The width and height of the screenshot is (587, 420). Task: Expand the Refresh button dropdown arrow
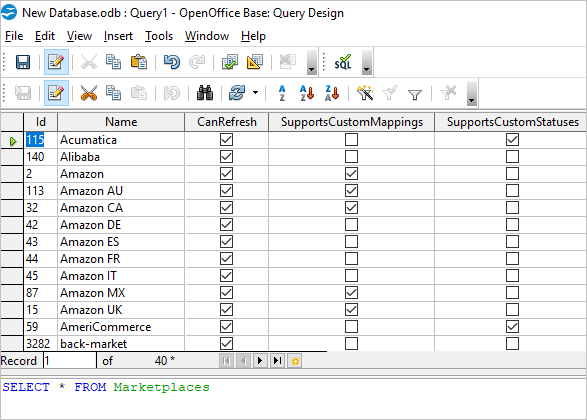click(255, 92)
